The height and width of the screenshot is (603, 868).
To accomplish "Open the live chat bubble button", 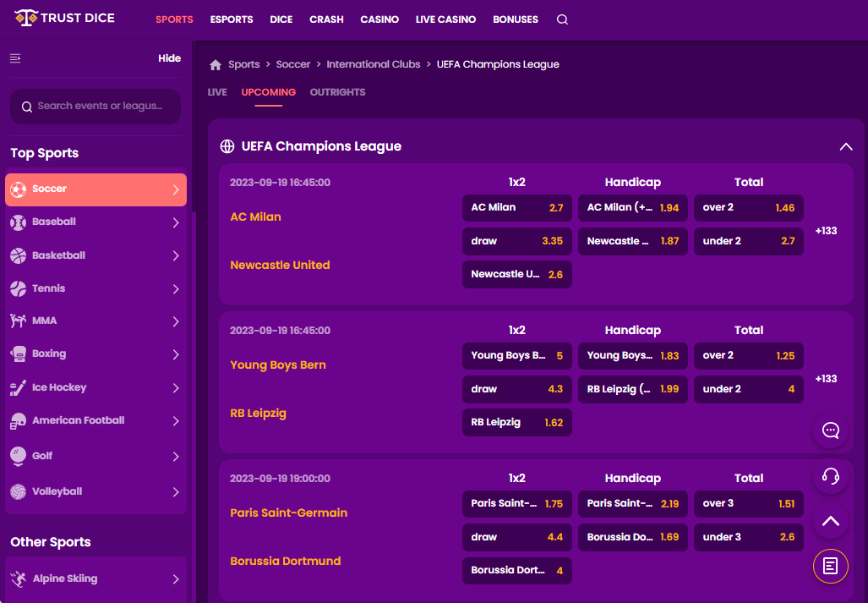I will [x=830, y=430].
